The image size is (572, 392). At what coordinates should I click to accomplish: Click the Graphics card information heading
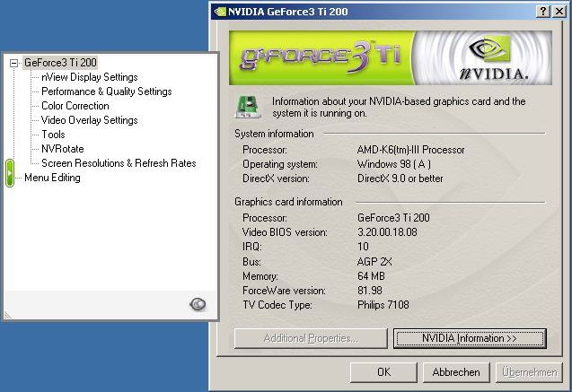(x=288, y=202)
